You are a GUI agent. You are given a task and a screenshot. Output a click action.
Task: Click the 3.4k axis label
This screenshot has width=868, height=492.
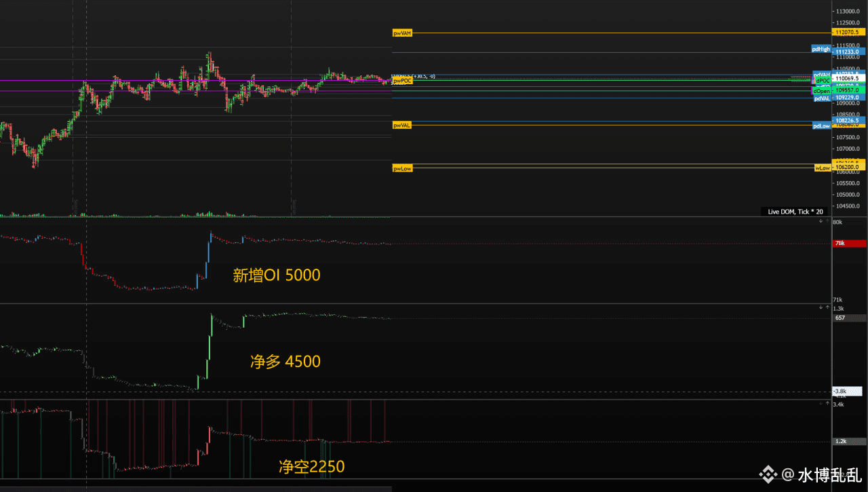(x=839, y=404)
